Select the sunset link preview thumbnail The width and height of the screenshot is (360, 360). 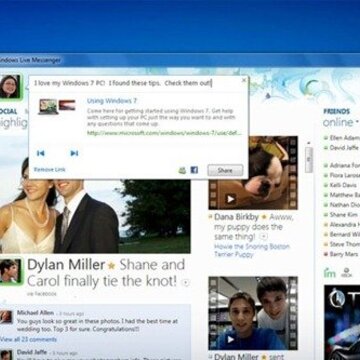click(x=67, y=105)
